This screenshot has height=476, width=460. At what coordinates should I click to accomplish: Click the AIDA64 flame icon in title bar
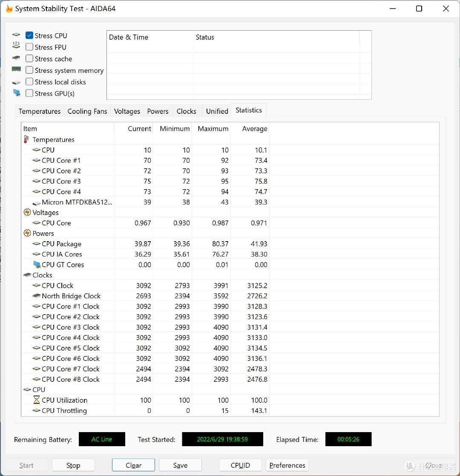click(9, 9)
